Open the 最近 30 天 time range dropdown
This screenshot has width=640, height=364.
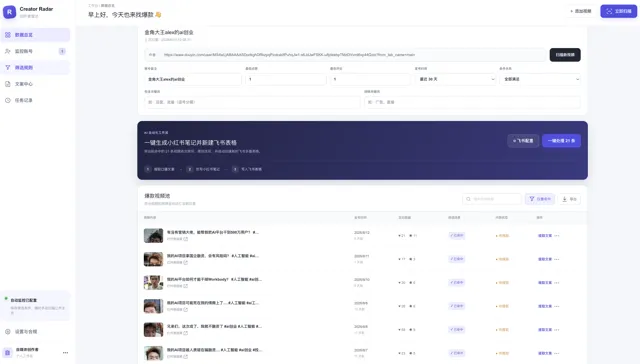(x=455, y=79)
